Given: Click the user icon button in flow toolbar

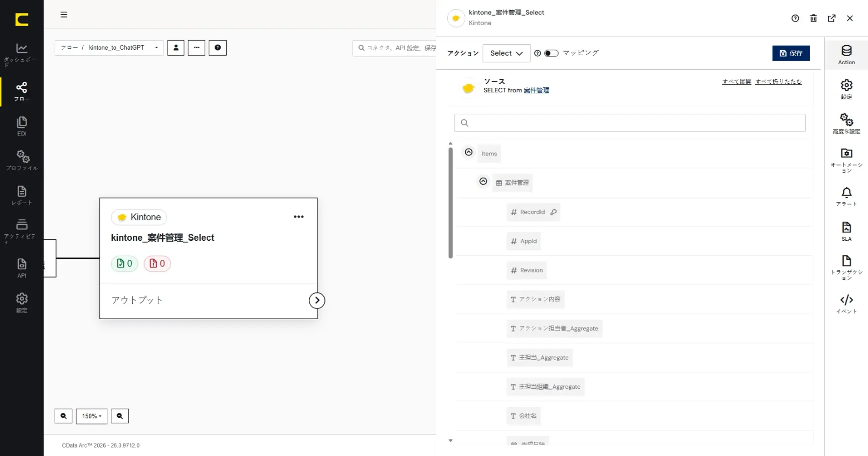Looking at the screenshot, I should click(176, 48).
